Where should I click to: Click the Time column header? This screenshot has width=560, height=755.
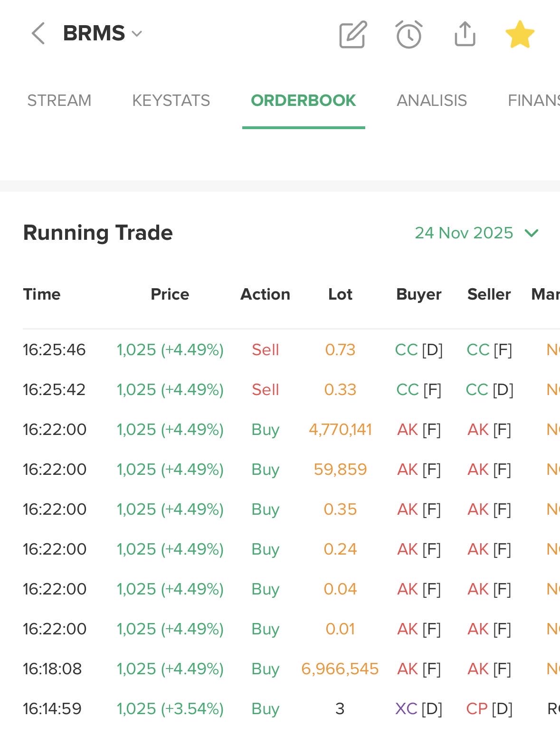(x=42, y=294)
